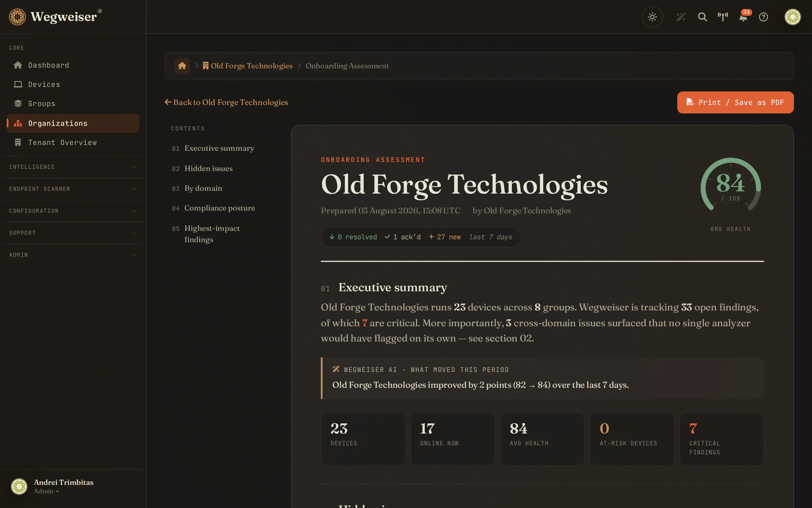Screen dimensions: 812x508
Task: Jump to By domain in contents
Action: [197, 189]
